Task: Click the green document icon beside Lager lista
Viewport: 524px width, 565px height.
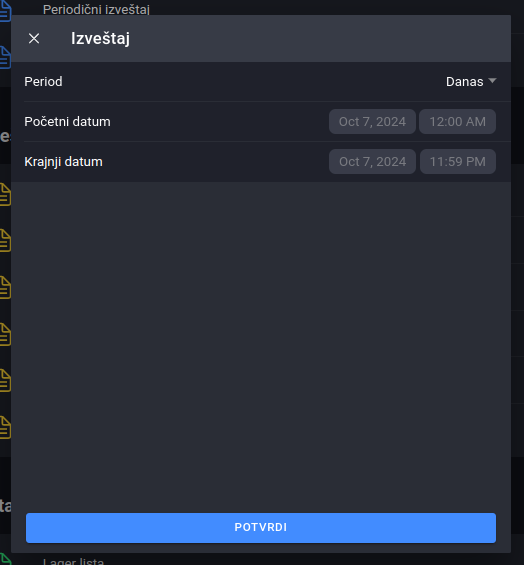Action: click(x=5, y=560)
